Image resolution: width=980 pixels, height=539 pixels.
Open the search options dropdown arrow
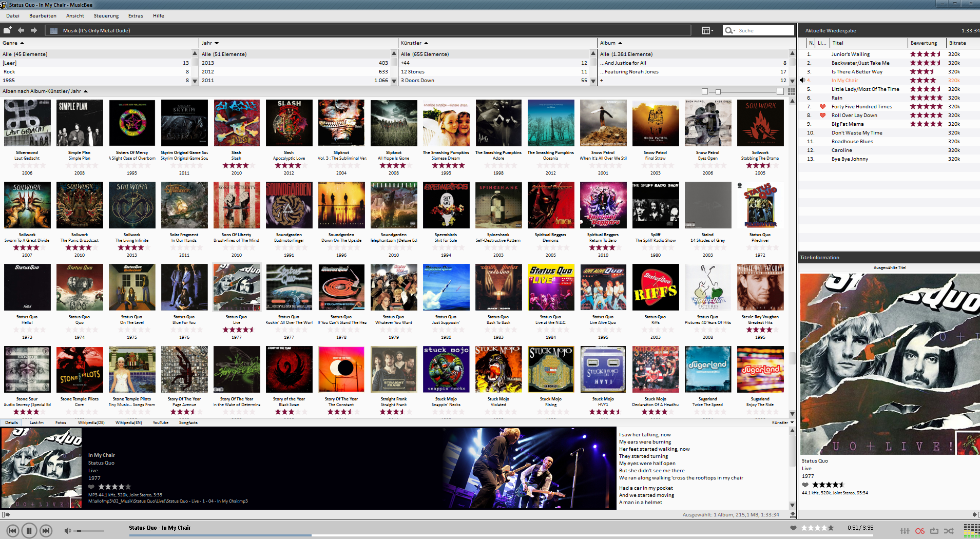(x=735, y=31)
